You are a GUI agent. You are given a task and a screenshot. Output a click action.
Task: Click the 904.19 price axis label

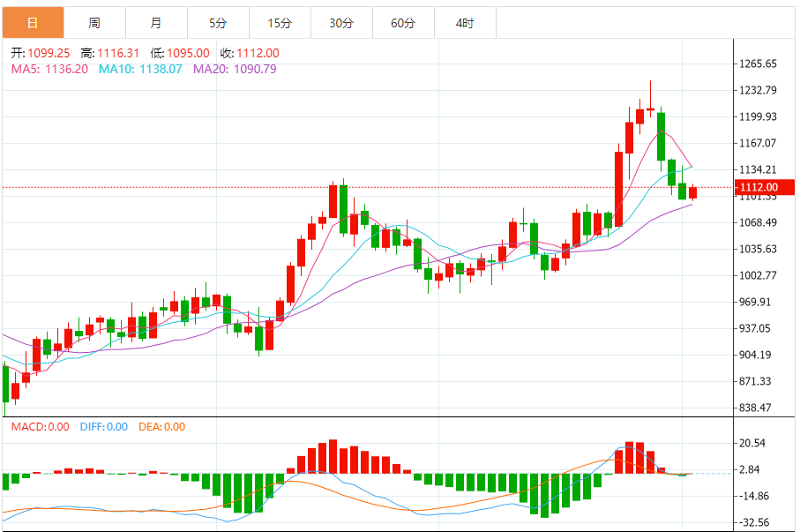(x=755, y=355)
